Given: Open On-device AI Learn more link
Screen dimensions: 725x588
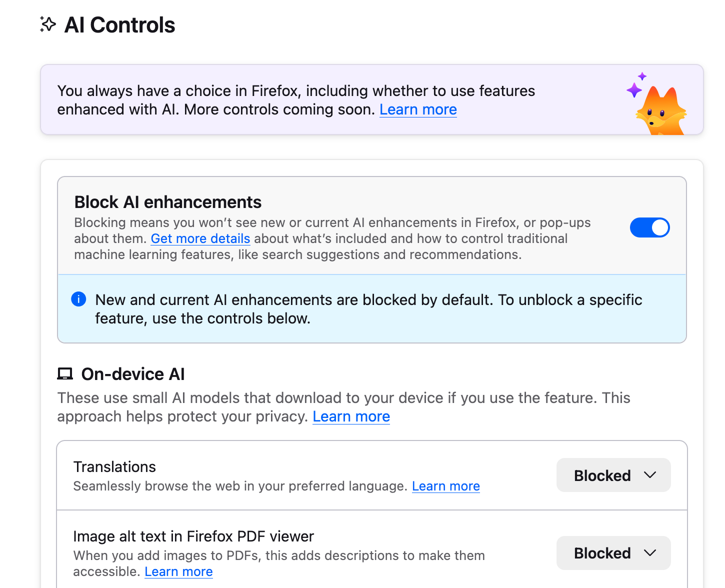Looking at the screenshot, I should coord(351,416).
